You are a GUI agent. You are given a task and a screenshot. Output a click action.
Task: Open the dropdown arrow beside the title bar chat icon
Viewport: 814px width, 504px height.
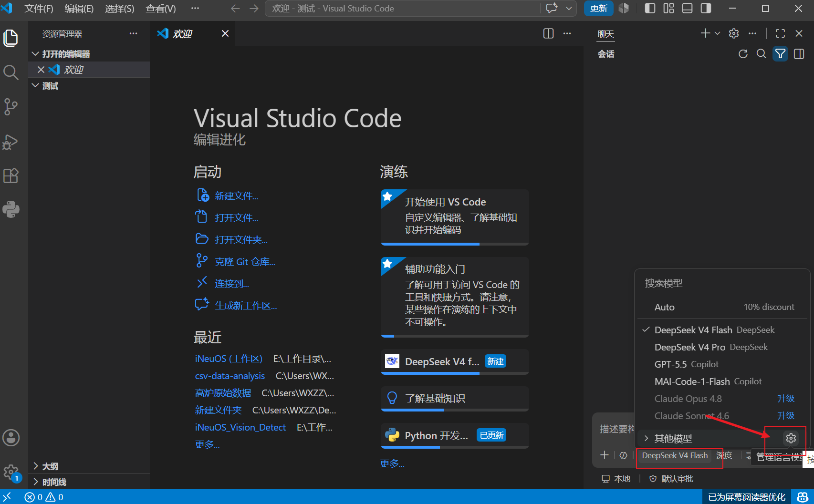[569, 8]
